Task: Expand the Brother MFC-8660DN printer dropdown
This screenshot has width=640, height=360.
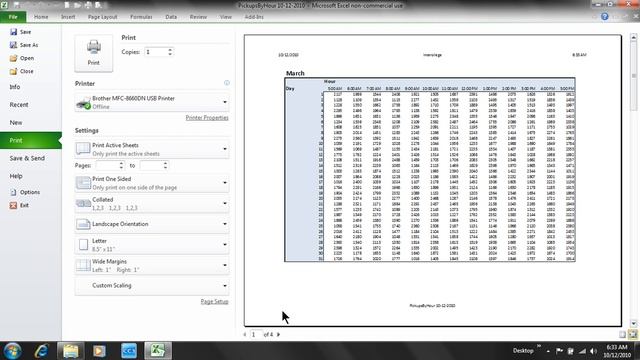Action: 152,102
